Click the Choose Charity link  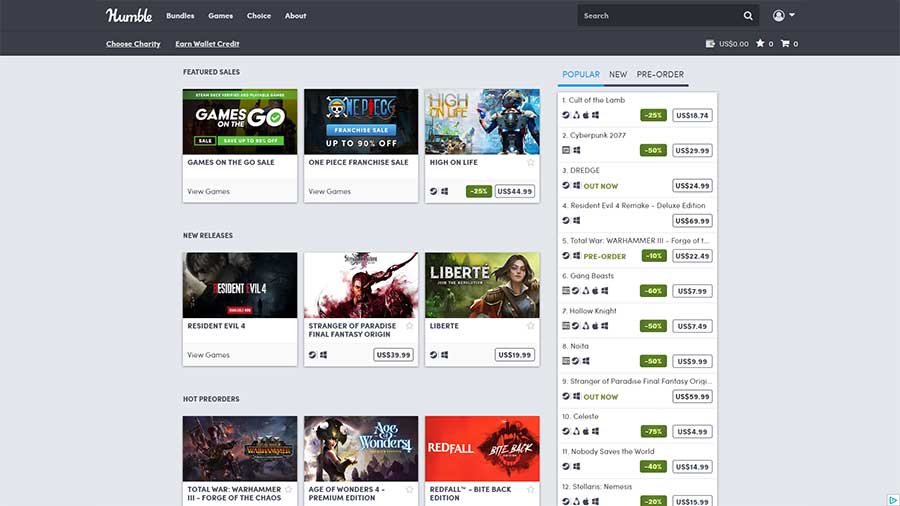click(133, 44)
